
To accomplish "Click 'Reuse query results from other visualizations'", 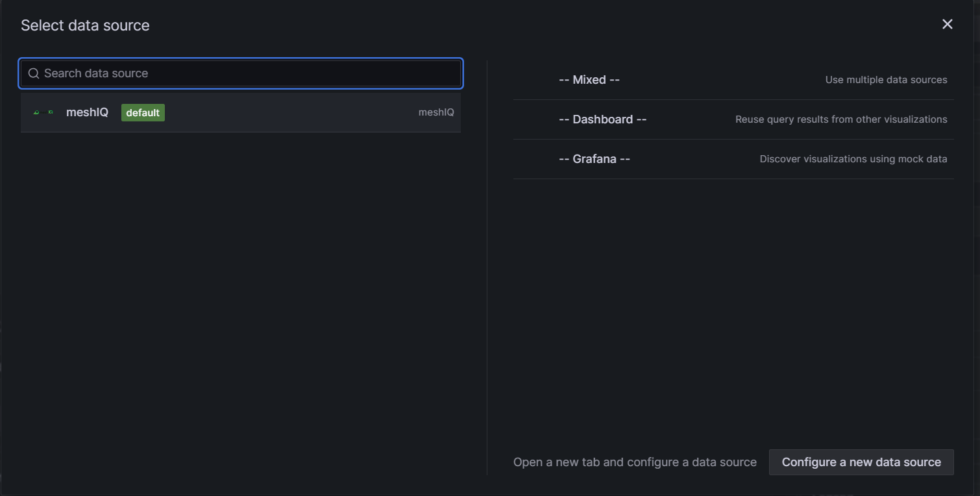I will [x=841, y=119].
